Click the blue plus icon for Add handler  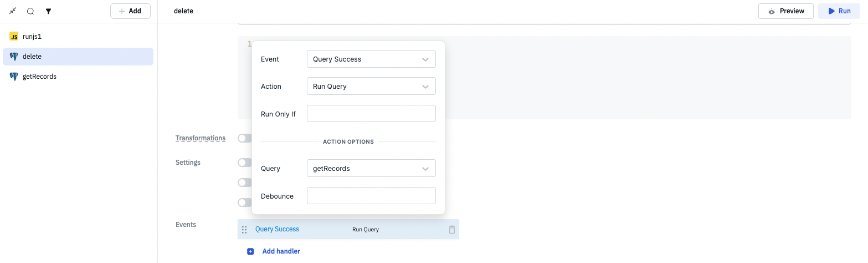(x=250, y=251)
